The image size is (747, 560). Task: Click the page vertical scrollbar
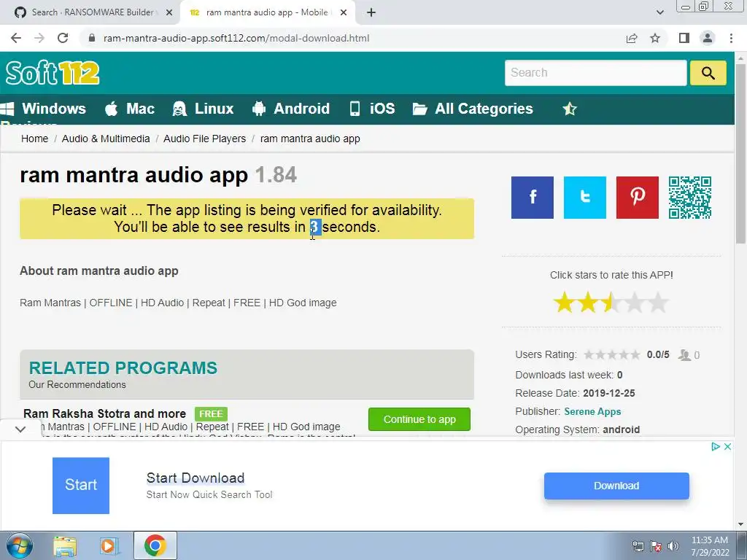point(740,152)
